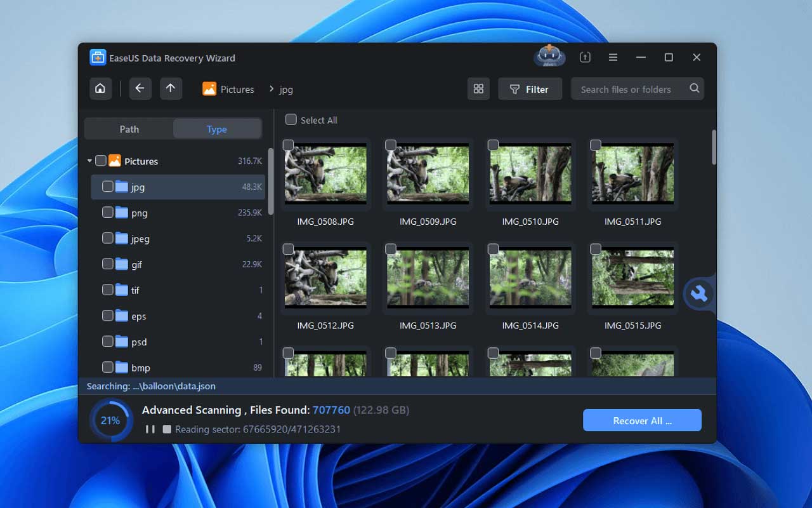The height and width of the screenshot is (508, 812).
Task: Click the Home icon button
Action: [100, 89]
